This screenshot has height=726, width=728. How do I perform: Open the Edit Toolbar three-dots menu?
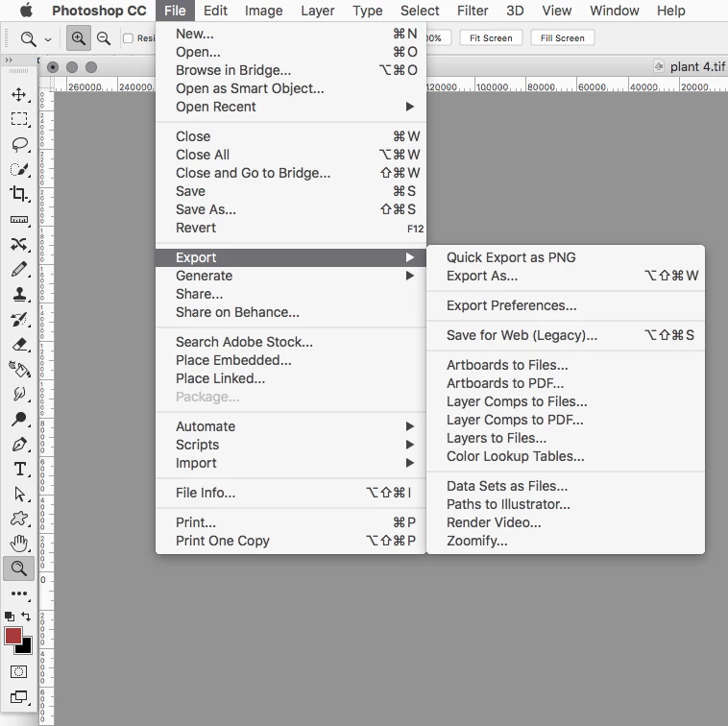click(19, 593)
